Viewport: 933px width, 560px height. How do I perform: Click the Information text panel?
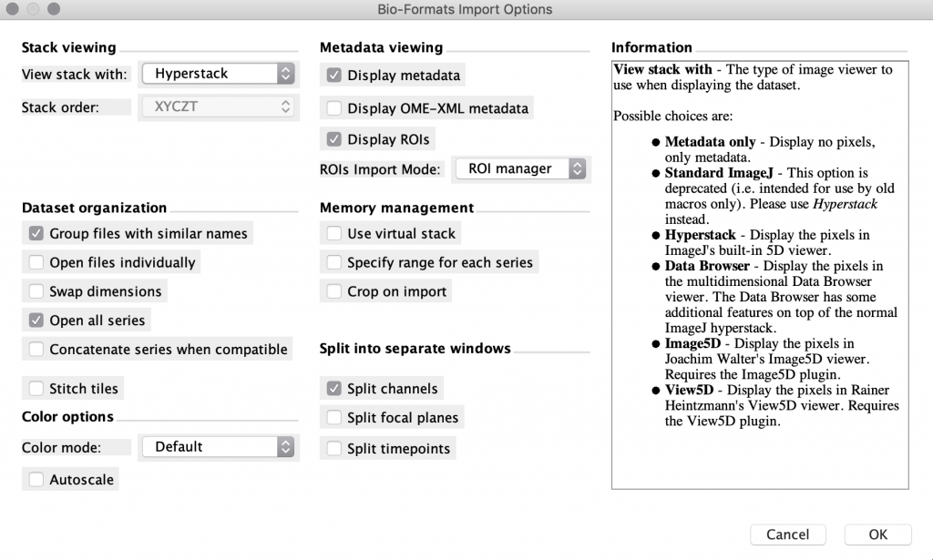click(x=760, y=275)
